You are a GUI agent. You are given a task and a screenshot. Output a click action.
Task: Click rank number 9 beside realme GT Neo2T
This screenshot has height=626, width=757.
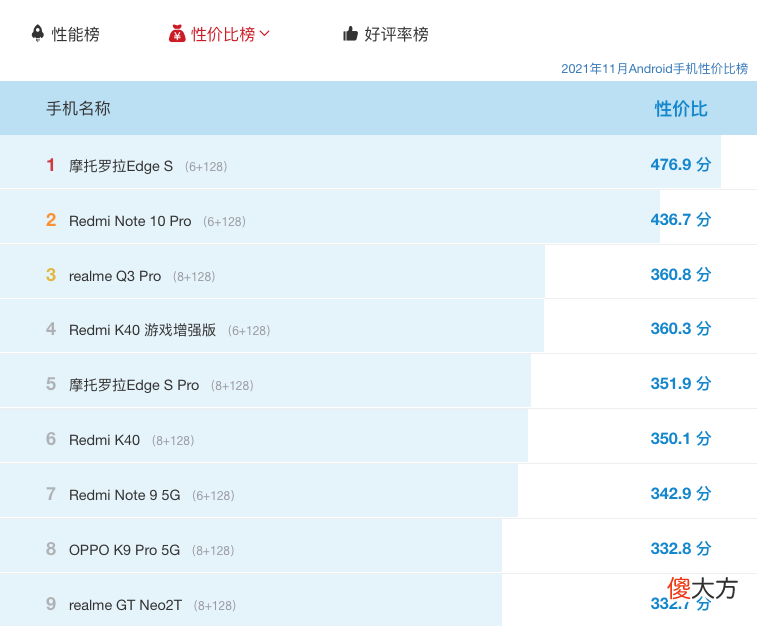click(51, 604)
